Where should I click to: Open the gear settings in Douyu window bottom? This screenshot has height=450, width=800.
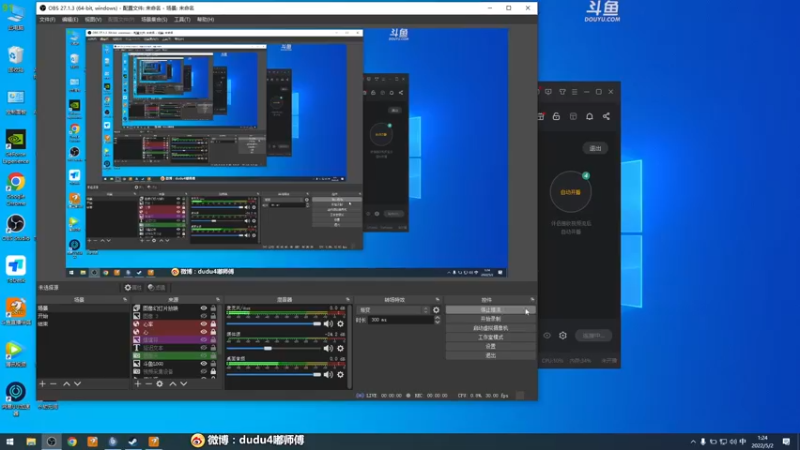click(563, 336)
